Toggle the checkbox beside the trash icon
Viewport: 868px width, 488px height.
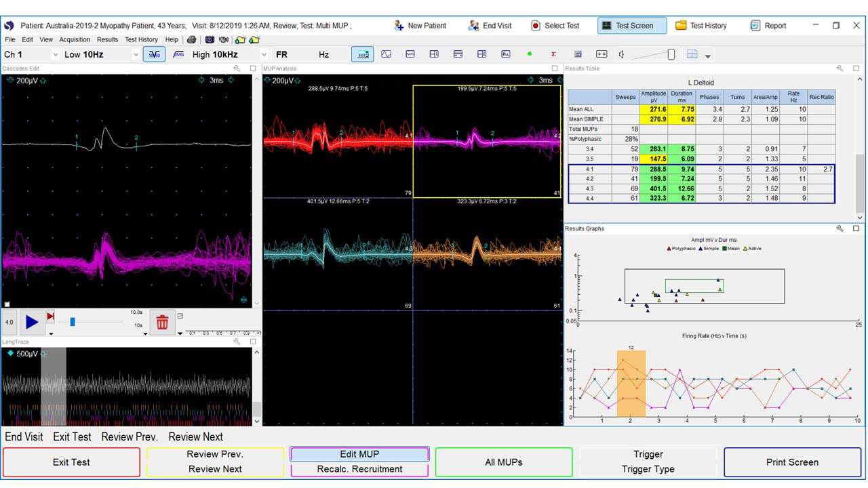[x=180, y=316]
